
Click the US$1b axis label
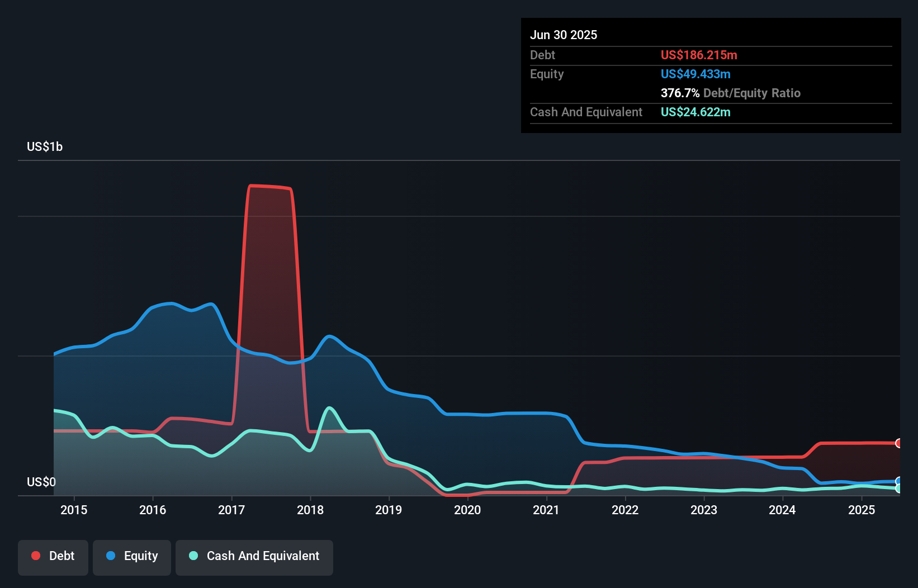click(x=45, y=146)
